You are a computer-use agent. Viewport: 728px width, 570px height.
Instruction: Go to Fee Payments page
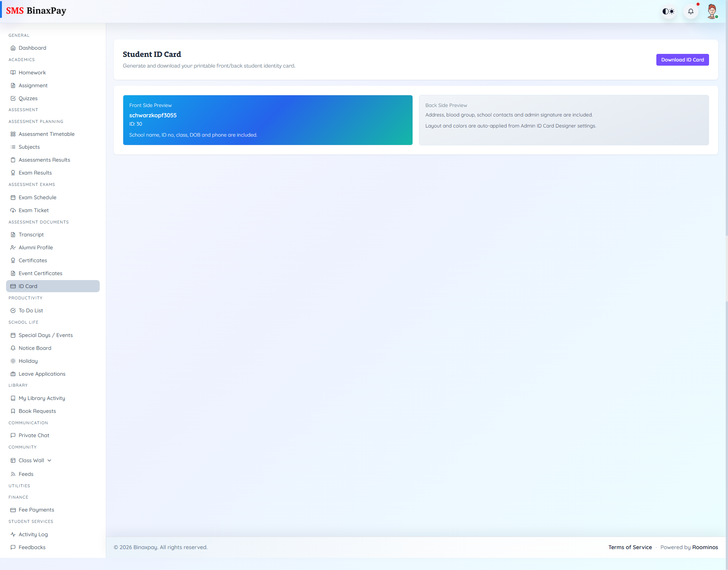coord(36,510)
